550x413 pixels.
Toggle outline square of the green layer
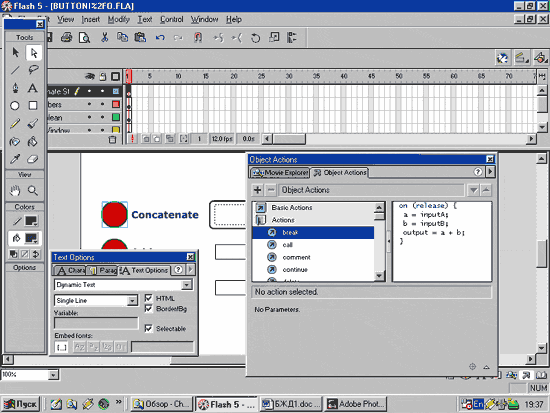pos(116,117)
